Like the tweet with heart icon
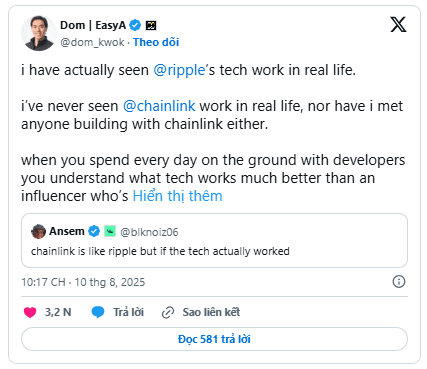Image resolution: width=427 pixels, height=369 pixels. coord(30,312)
